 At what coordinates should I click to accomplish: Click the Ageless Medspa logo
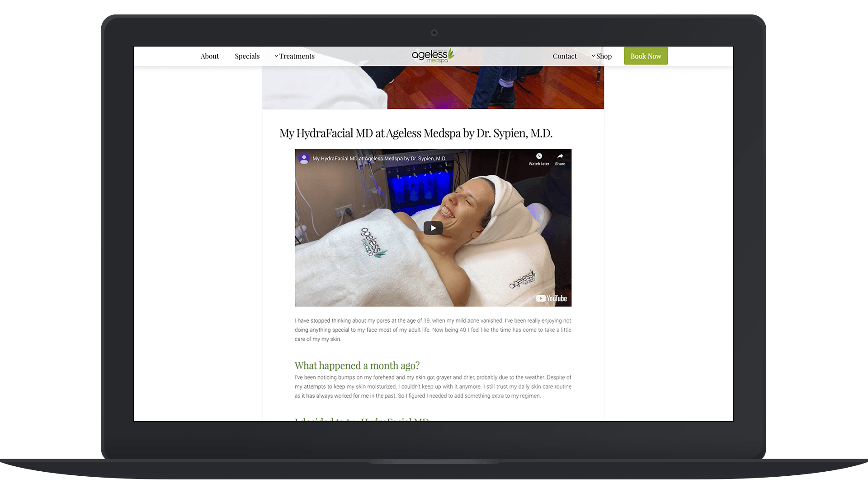coord(433,56)
